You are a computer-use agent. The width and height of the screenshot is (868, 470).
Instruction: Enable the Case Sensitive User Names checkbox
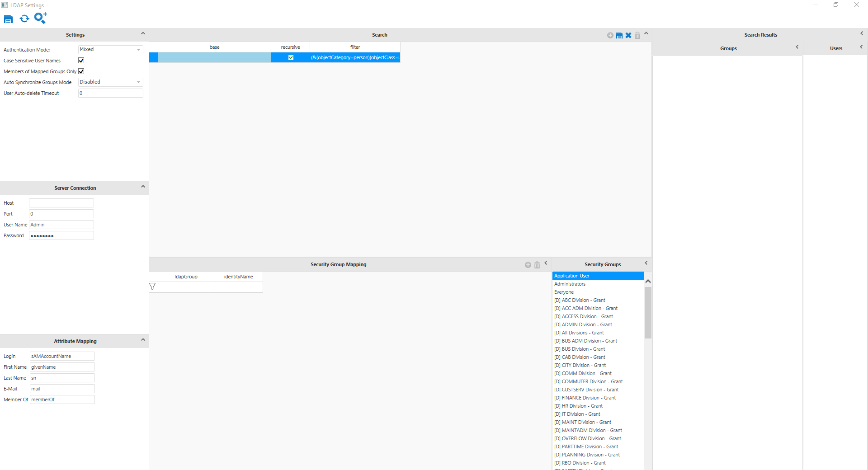pyautogui.click(x=81, y=60)
